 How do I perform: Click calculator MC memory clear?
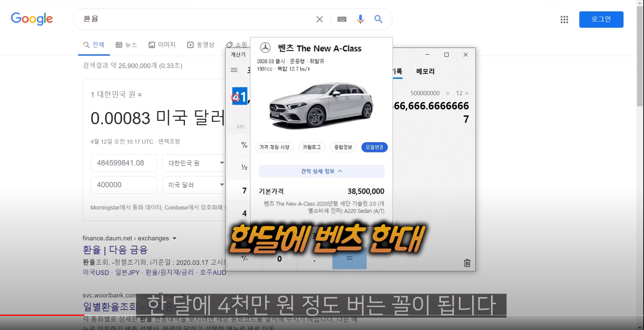[x=240, y=127]
